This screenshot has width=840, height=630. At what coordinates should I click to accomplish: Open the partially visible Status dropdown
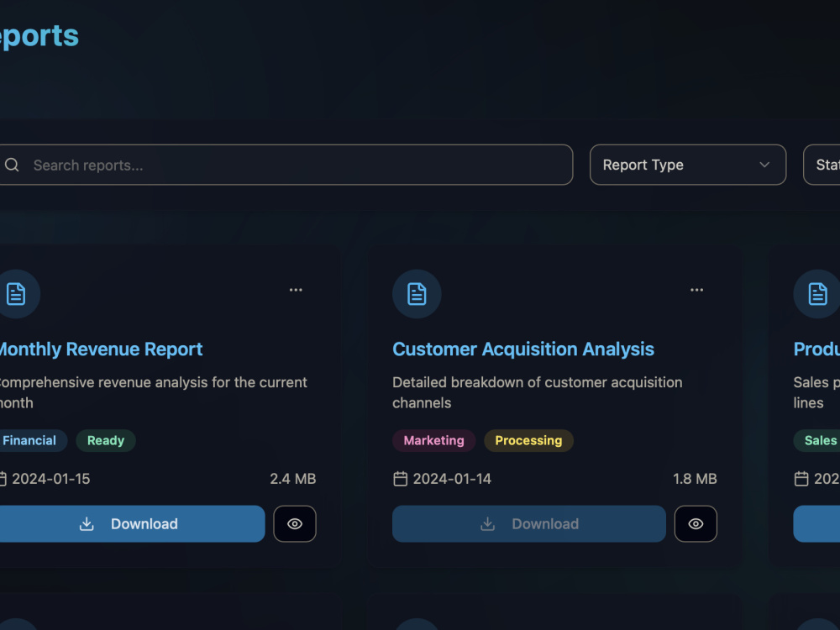click(x=822, y=165)
